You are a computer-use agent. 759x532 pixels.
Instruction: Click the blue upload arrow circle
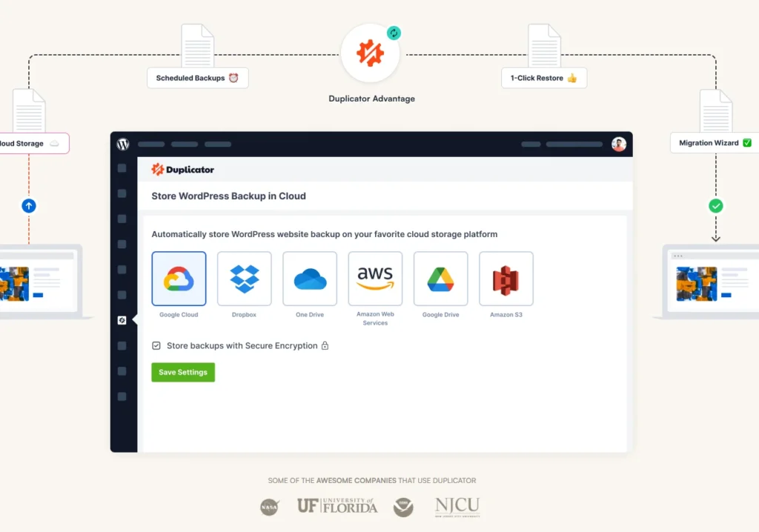29,206
